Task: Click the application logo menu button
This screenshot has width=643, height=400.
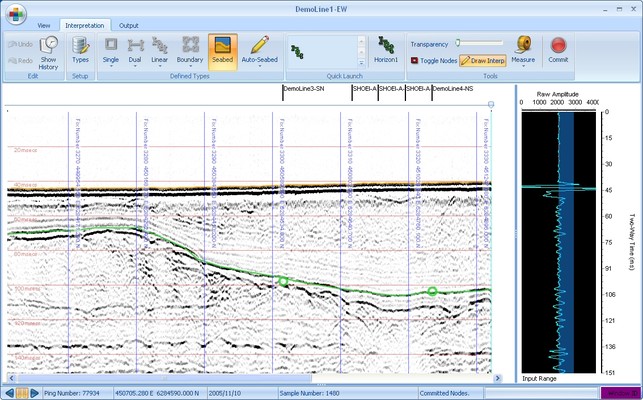Action: click(15, 16)
